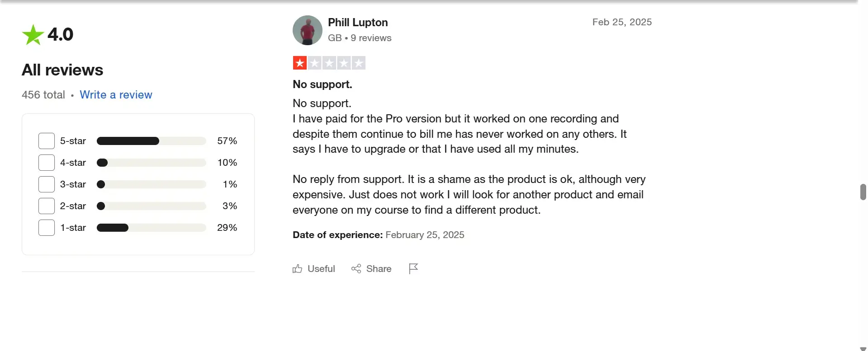Viewport: 868px width, 351px height.
Task: Click the review title No support.
Action: tap(322, 84)
